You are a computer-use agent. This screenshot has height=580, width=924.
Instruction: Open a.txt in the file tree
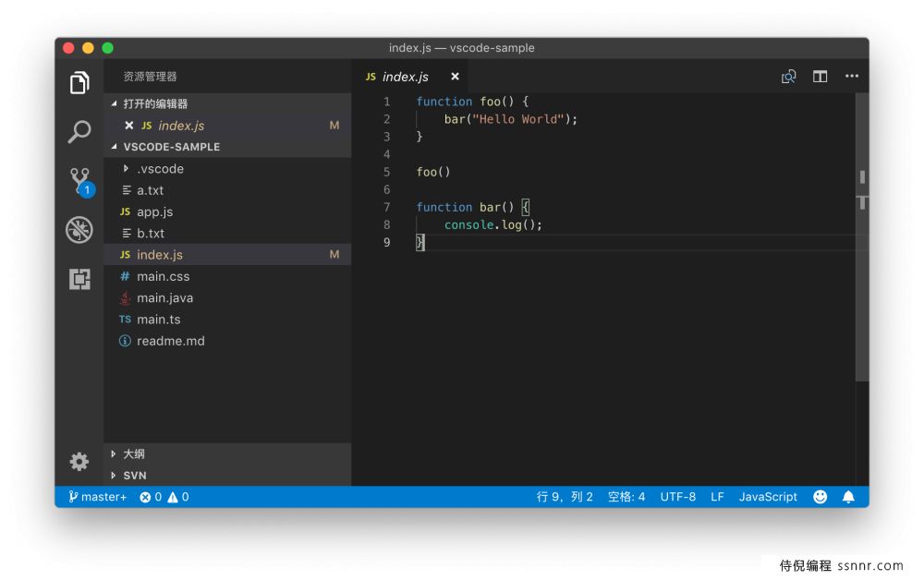click(x=227, y=190)
